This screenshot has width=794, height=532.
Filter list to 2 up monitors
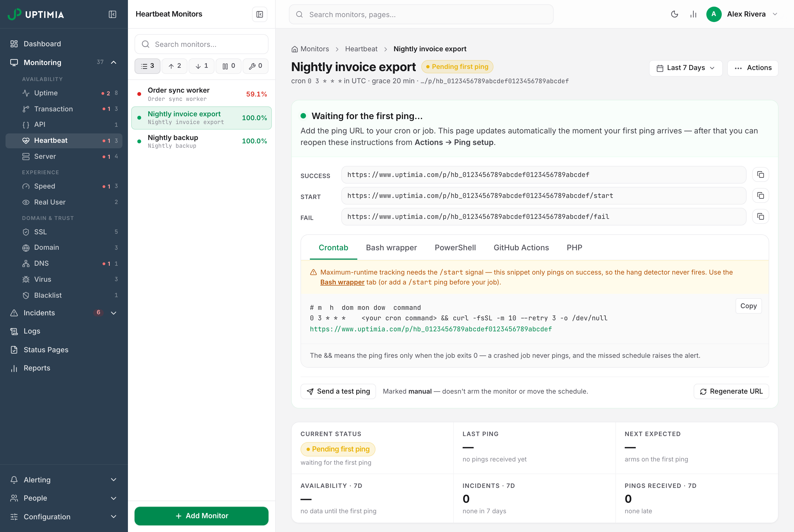click(x=175, y=66)
